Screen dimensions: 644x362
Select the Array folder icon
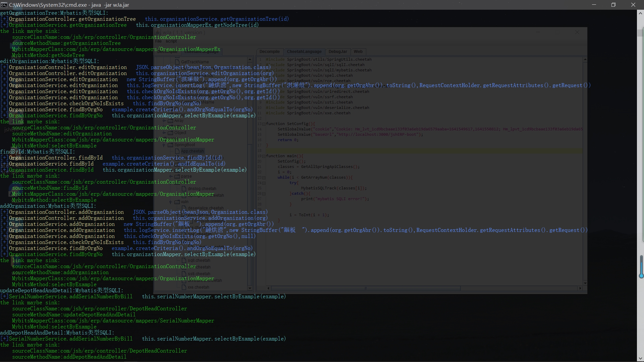170,121
